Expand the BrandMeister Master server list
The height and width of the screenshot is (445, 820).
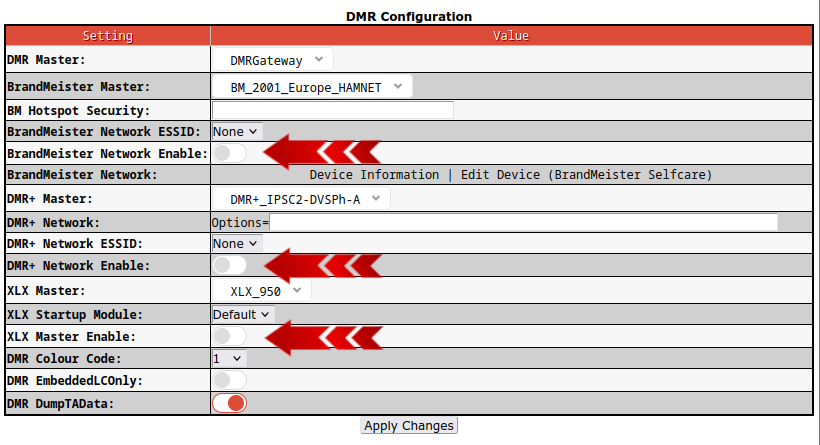click(312, 87)
